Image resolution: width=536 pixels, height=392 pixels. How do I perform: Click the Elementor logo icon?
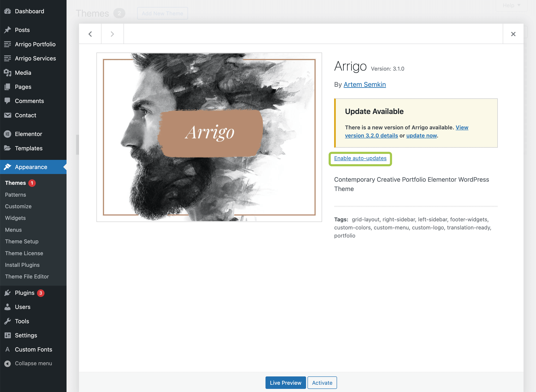[x=8, y=134]
